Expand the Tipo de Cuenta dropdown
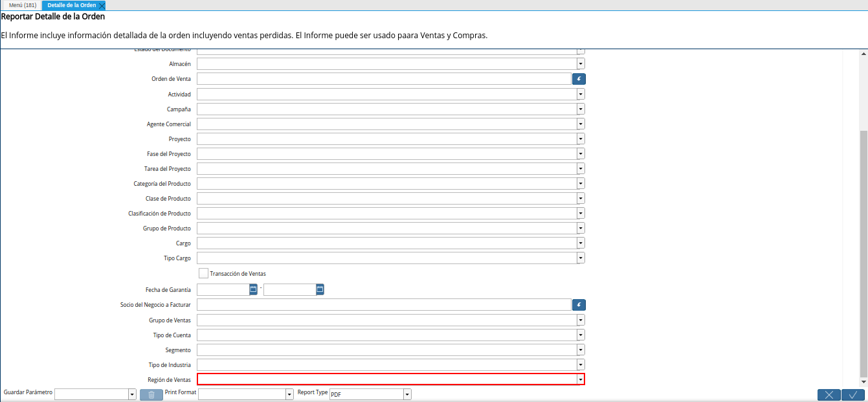868x402 pixels. click(581, 335)
